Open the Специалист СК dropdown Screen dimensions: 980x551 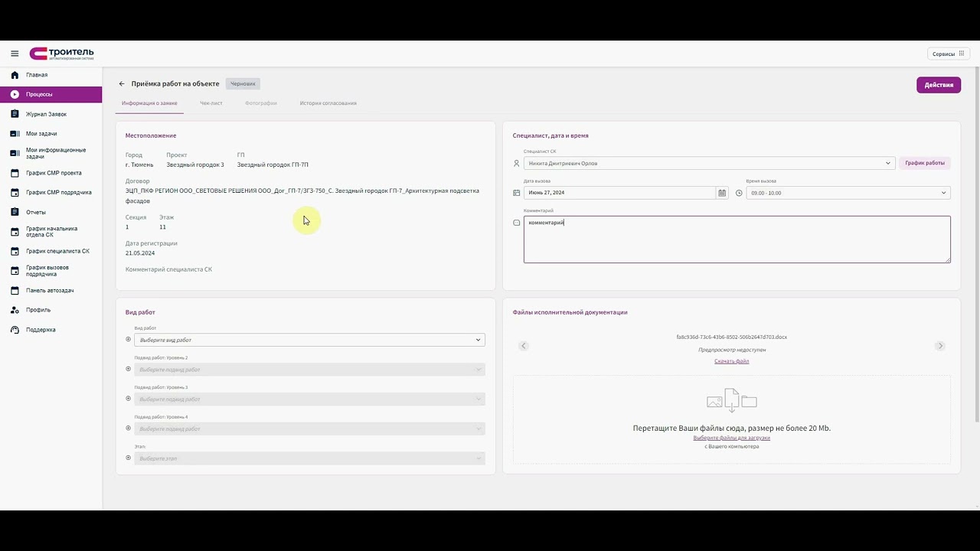[709, 163]
